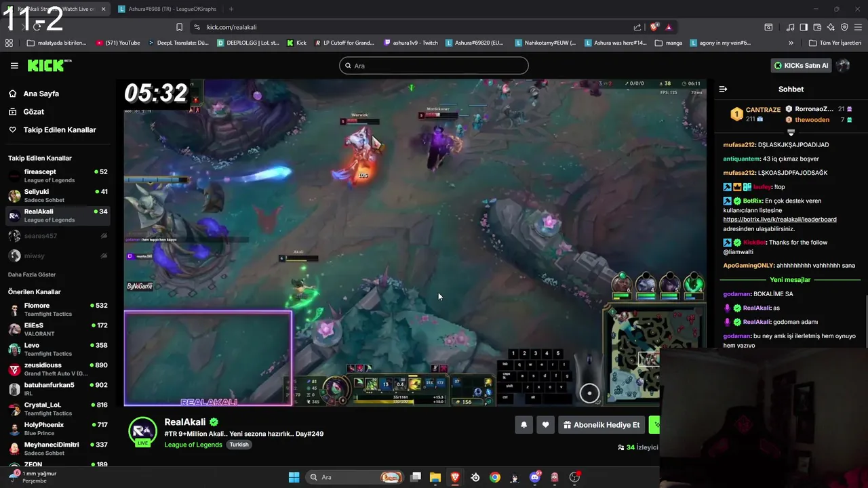Open a new browser tab
868x488 pixels.
pos(231,9)
